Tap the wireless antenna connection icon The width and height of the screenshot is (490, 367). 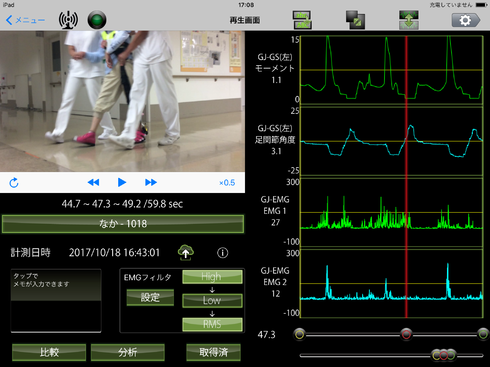[68, 20]
